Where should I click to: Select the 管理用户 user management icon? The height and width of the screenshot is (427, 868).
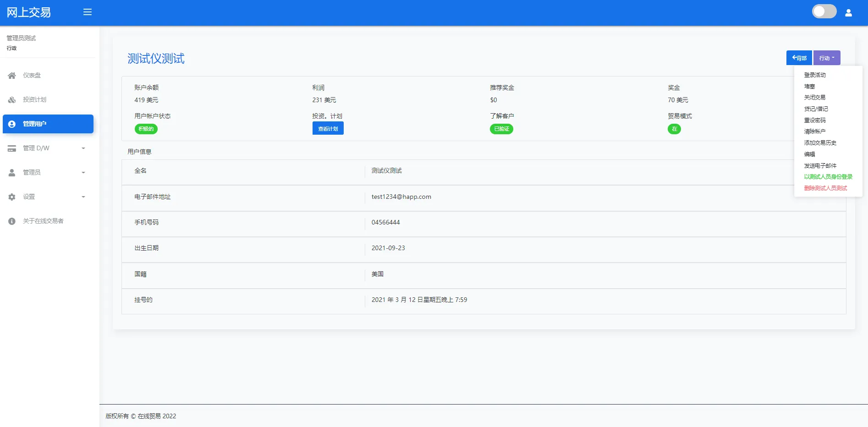point(11,124)
